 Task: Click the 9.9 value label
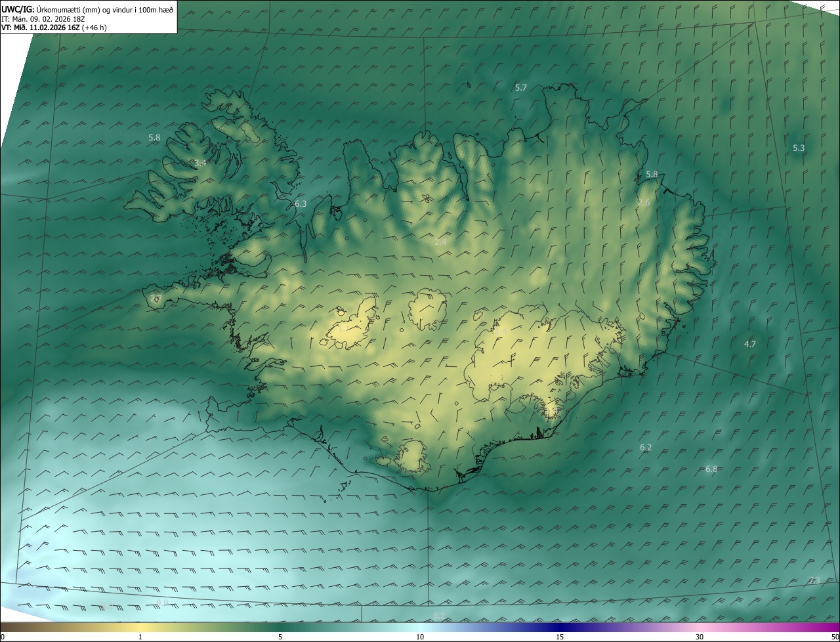point(163,603)
